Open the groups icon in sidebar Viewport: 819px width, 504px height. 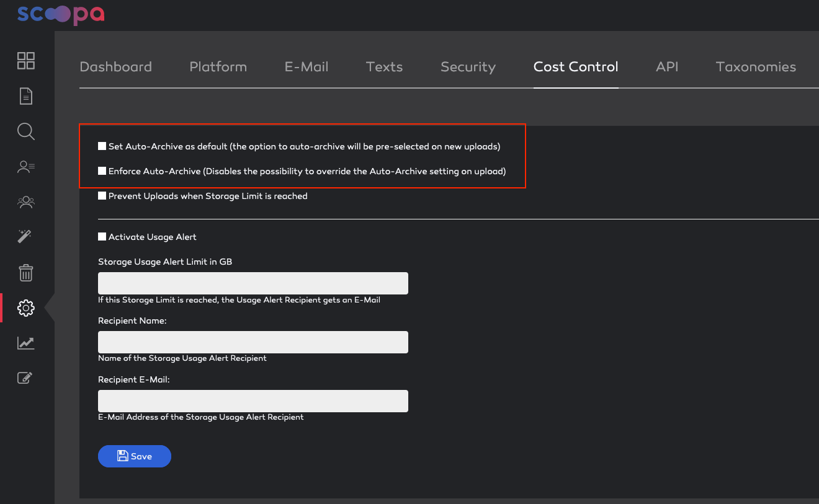[x=26, y=201]
